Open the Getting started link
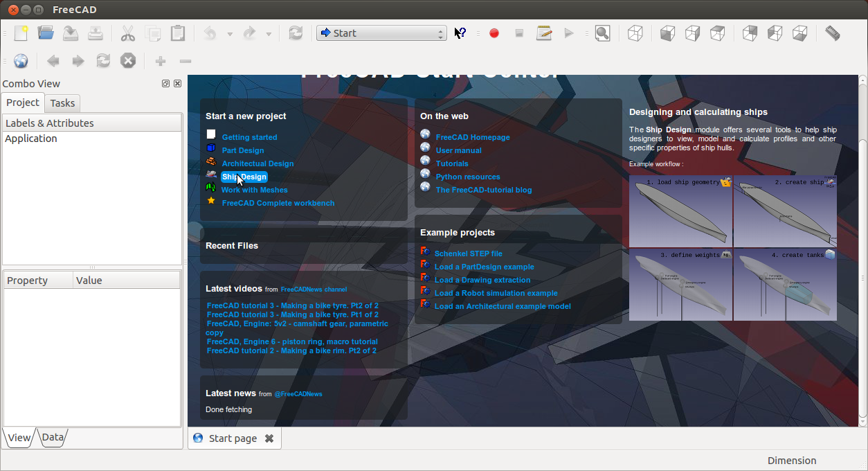 (249, 137)
